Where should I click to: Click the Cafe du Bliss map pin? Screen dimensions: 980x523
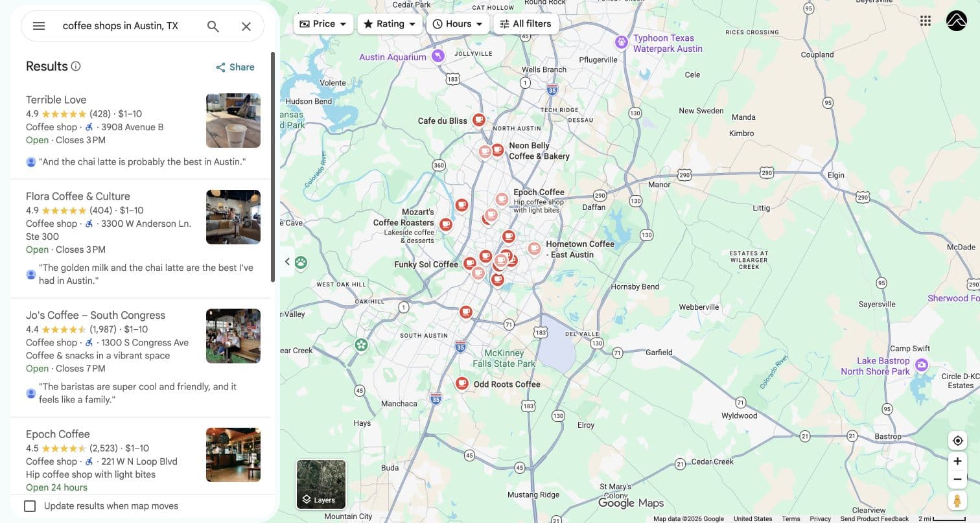tap(478, 120)
